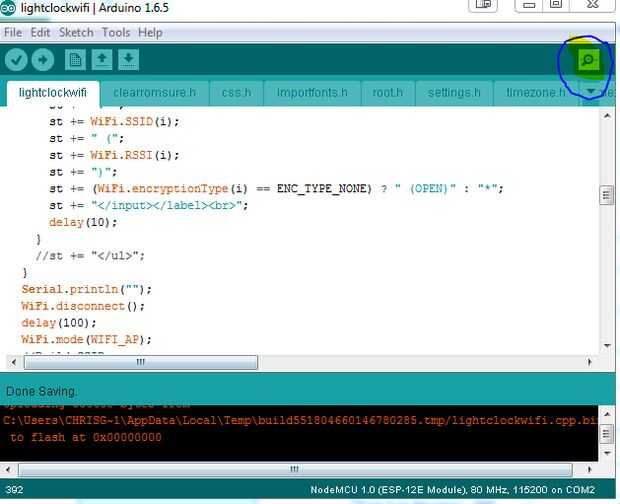Open the Sketch menu
This screenshot has height=504, width=620.
coord(76,32)
